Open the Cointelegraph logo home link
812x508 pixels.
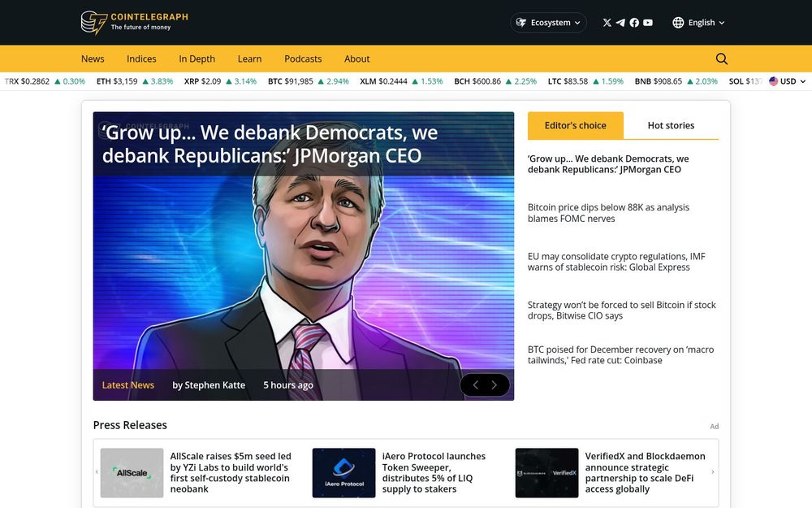(135, 22)
